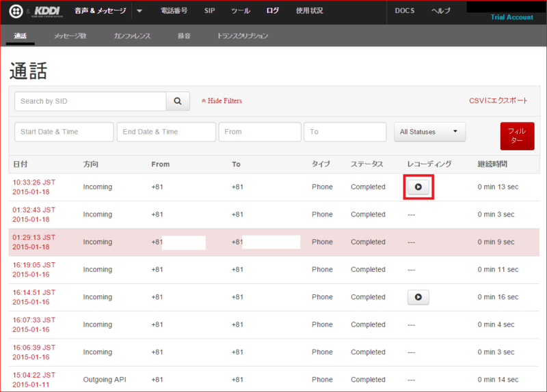The image size is (547, 392).
Task: Focus the Start Date & Time field
Action: [x=64, y=132]
